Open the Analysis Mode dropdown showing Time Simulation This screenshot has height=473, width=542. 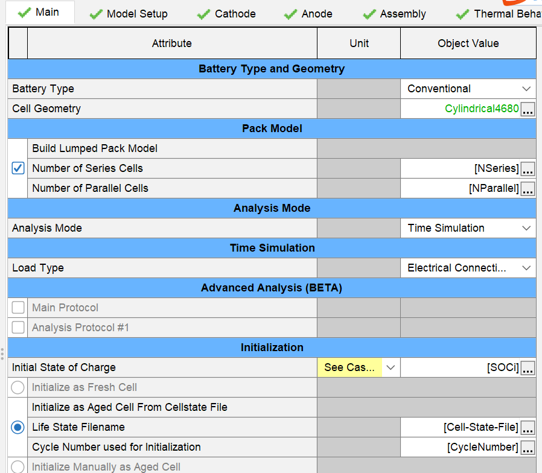click(468, 228)
